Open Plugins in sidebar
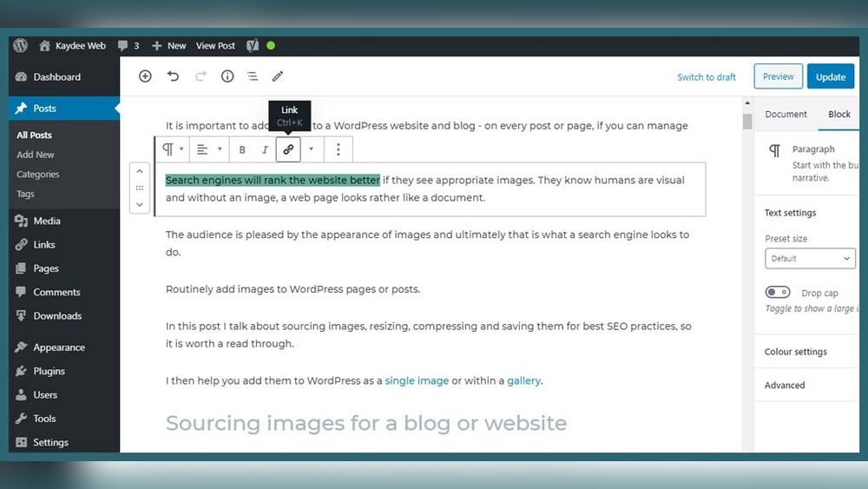 click(63, 371)
